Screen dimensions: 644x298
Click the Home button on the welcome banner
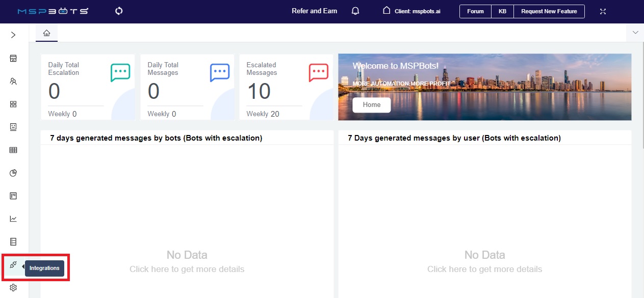coord(371,104)
